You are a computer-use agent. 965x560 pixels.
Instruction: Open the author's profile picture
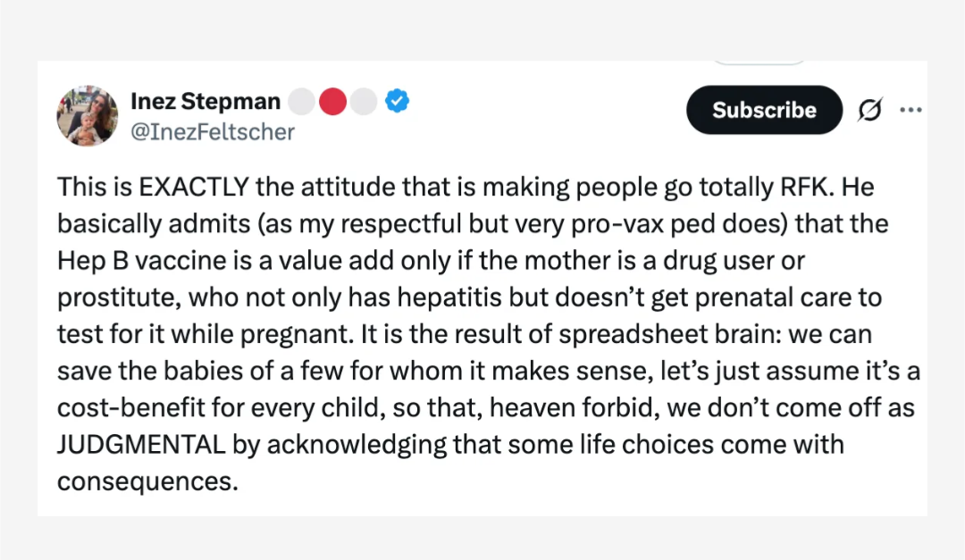point(87,116)
